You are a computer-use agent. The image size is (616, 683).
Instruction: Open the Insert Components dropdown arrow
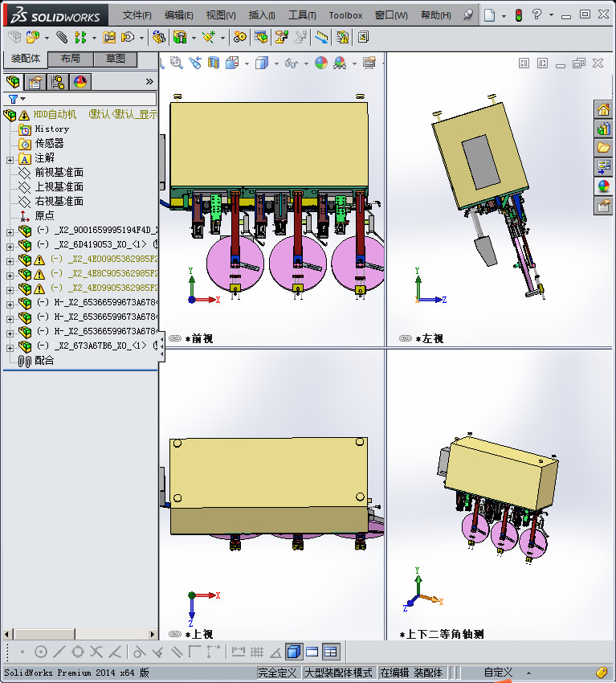47,39
